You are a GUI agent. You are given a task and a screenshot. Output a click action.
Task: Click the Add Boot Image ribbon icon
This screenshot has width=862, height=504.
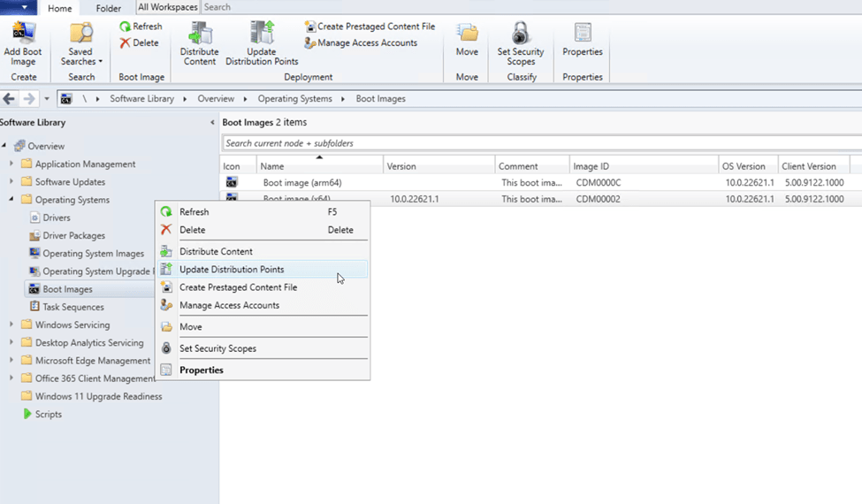(x=23, y=35)
